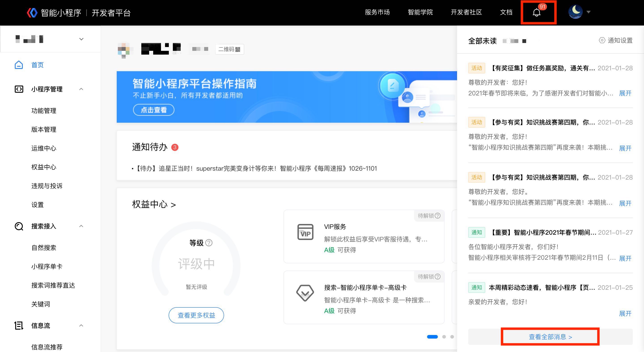Open 权益中心 in the sidebar
Viewport: 644px width, 352px height.
[x=44, y=167]
